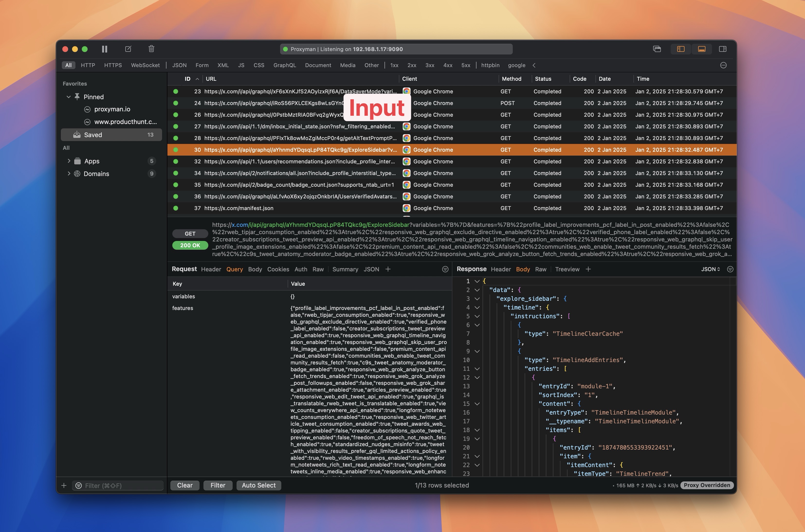Viewport: 805px width, 532px height.
Task: Add a response tab with plus icon
Action: point(588,269)
